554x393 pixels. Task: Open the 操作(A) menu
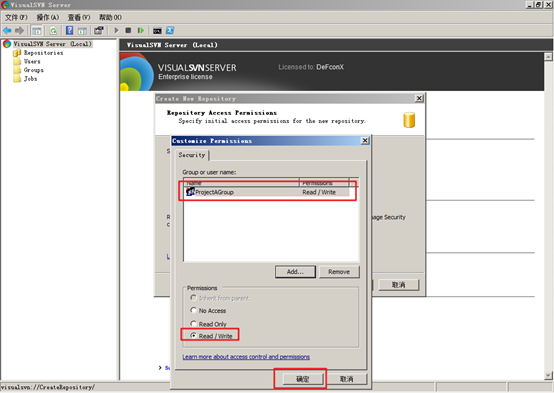[x=48, y=17]
